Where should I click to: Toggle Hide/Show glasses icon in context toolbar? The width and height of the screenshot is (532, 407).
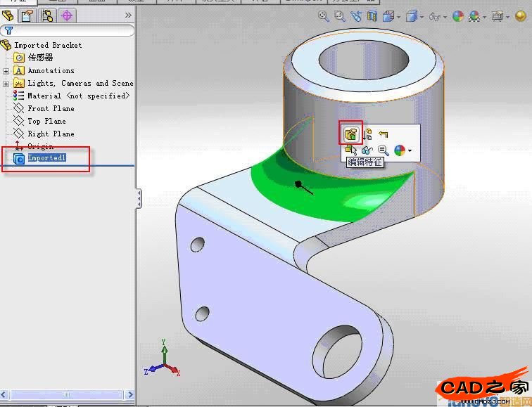click(x=367, y=150)
